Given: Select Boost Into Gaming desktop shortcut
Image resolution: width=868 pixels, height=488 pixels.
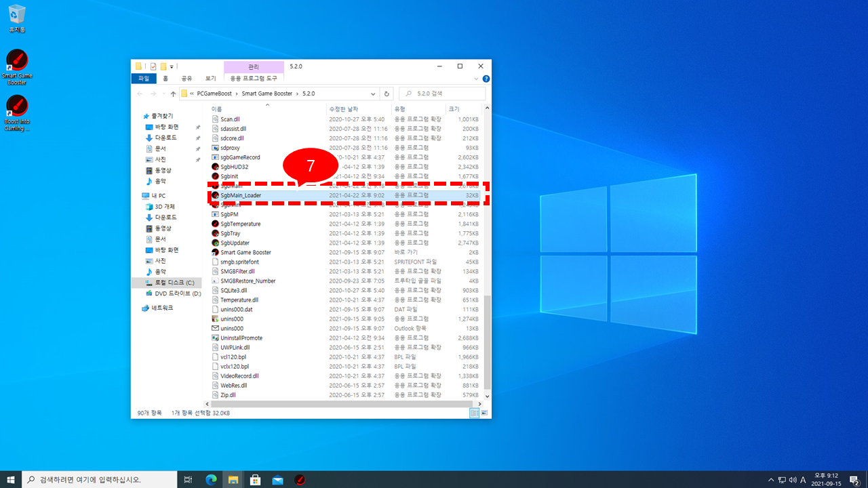Looking at the screenshot, I should coord(17,113).
